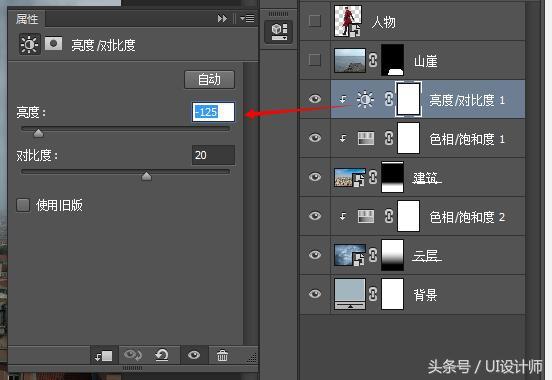
Task: Click the 山崖 layer mask thumbnail
Action: click(393, 60)
